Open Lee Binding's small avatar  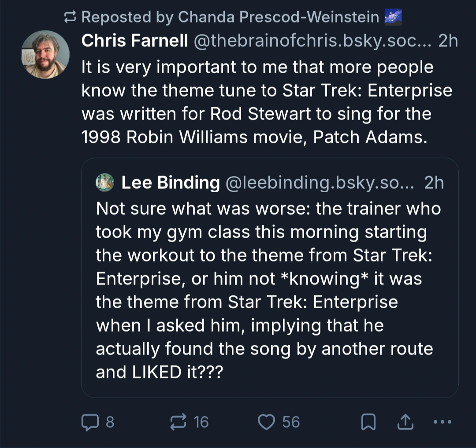(x=105, y=183)
